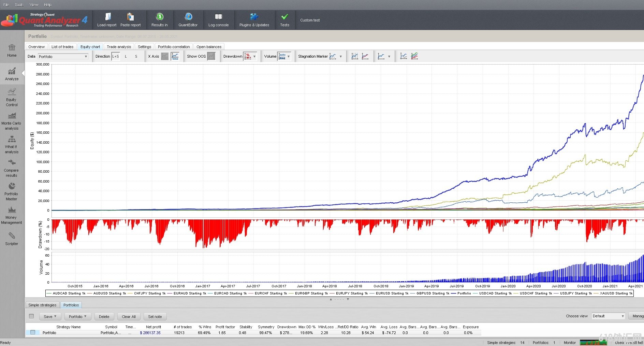Open the What If analysis panel
Screen dimensions: 644x346
[x=12, y=144]
